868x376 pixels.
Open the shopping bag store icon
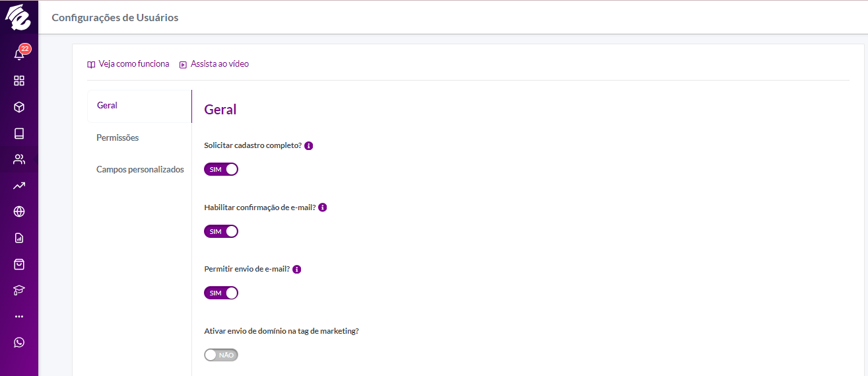[x=19, y=264]
